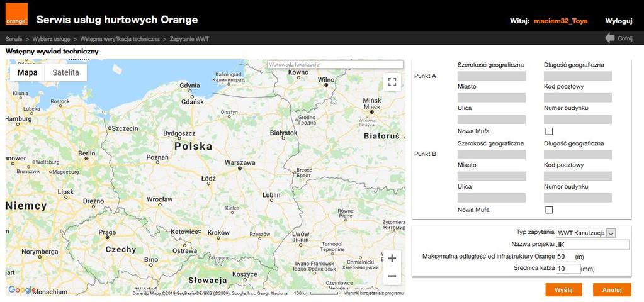Switch map to Satelita view
644x302 pixels.
(65, 72)
